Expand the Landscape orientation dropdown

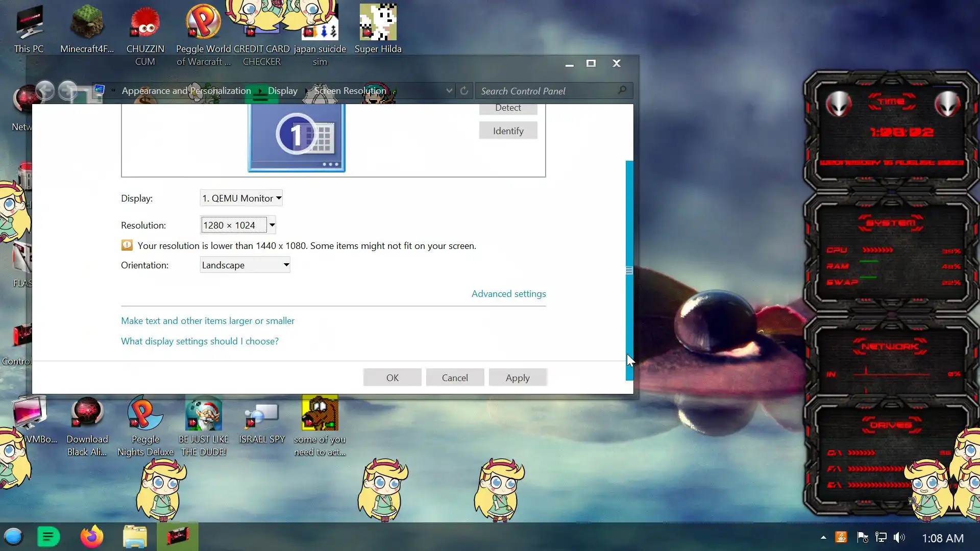click(245, 265)
